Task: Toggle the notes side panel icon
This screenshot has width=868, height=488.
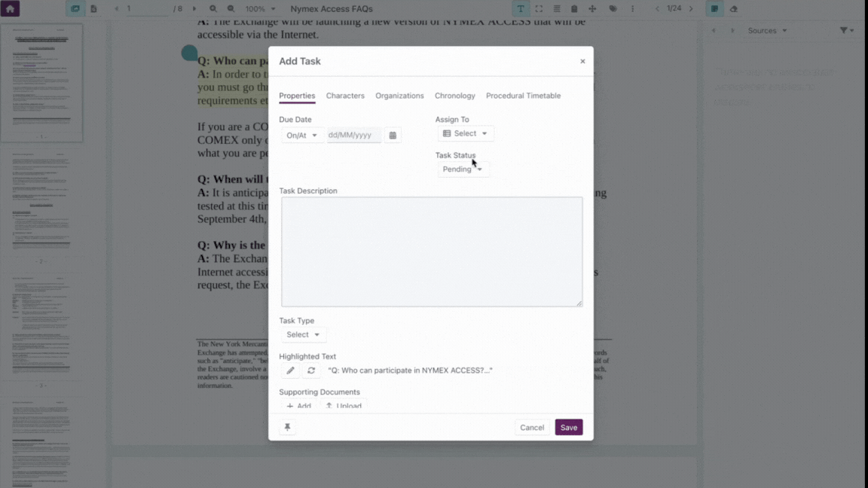Action: [x=714, y=9]
